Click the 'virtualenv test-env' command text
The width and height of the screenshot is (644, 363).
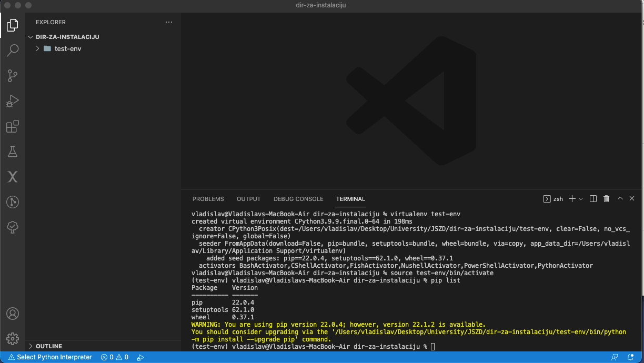point(426,214)
